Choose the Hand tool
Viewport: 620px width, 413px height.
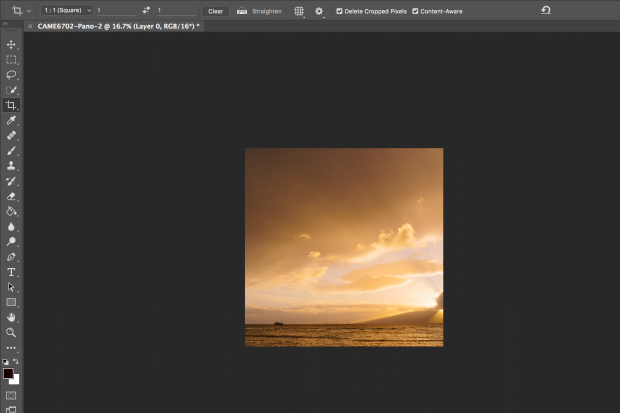11,318
